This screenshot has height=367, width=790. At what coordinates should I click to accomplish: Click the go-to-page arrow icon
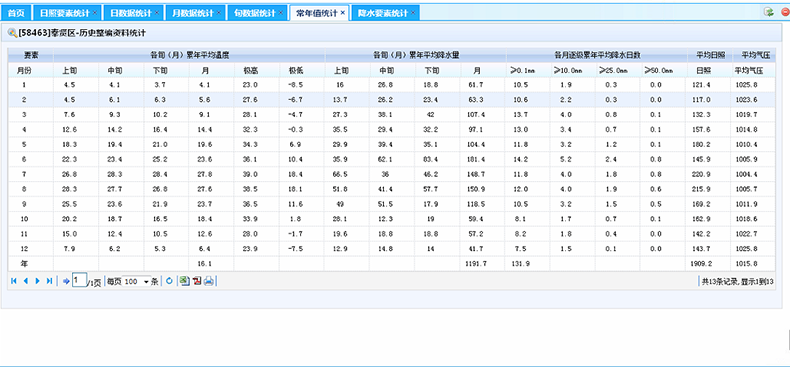click(x=66, y=281)
